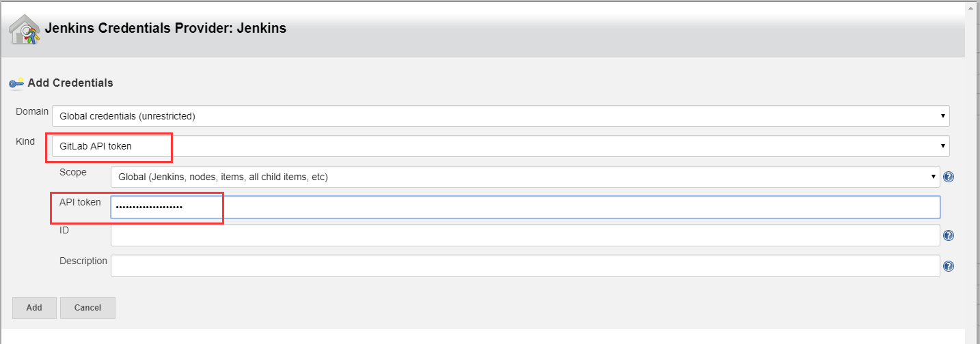Click the Scope field label
Viewport: 980px width, 344px height.
pyautogui.click(x=73, y=172)
